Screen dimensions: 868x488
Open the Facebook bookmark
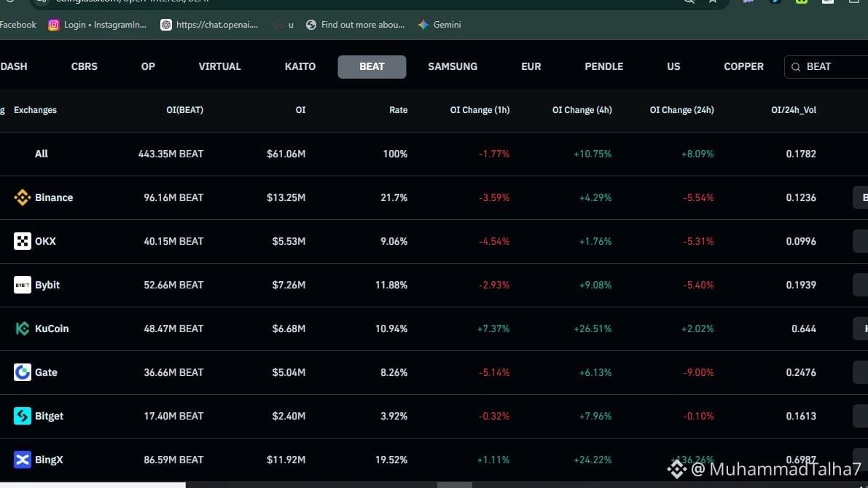coord(18,25)
